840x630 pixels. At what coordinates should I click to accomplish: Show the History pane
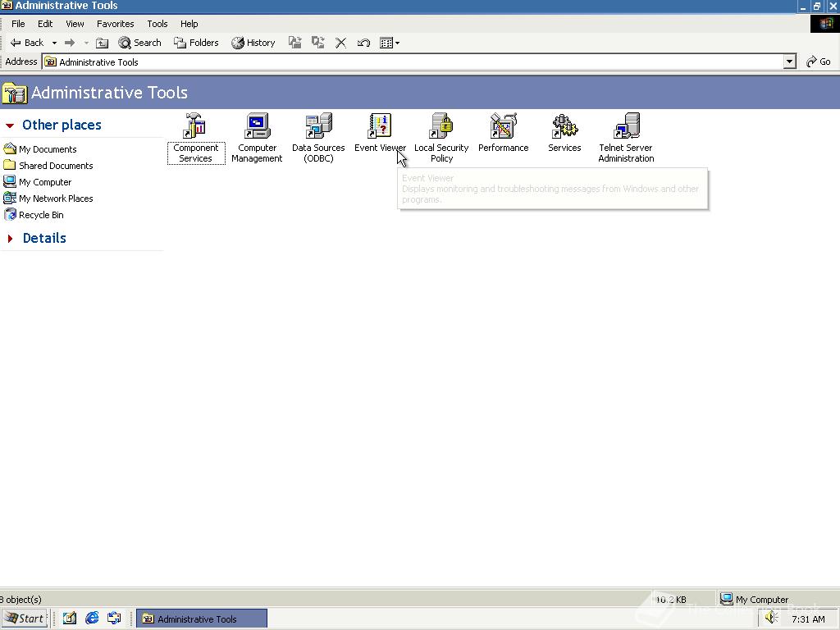coord(253,43)
